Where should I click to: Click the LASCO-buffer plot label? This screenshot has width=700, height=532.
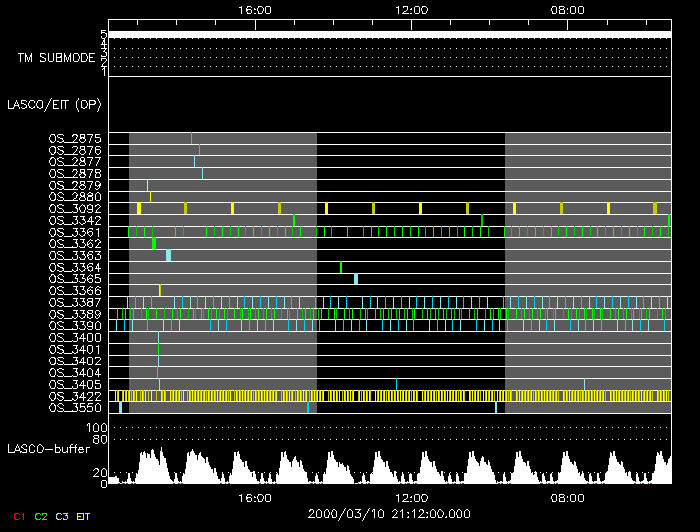click(x=48, y=448)
